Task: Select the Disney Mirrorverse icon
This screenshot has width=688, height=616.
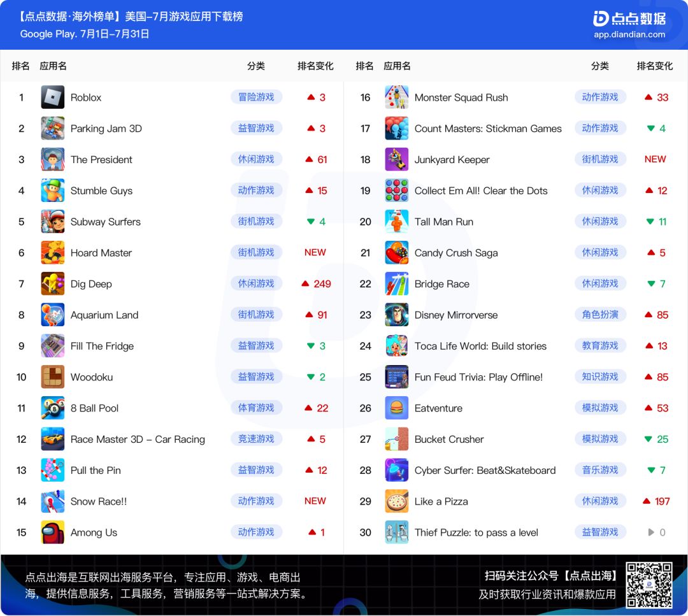Action: pos(397,315)
